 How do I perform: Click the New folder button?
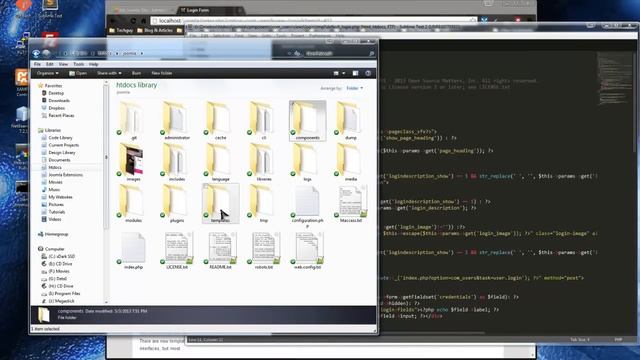(162, 73)
